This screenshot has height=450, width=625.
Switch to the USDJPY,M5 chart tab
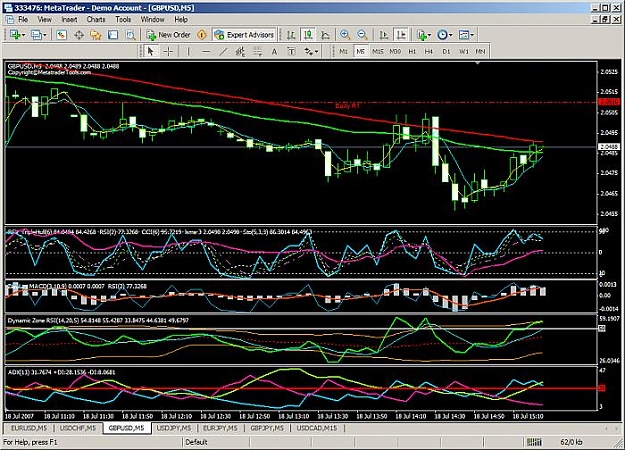point(174,428)
